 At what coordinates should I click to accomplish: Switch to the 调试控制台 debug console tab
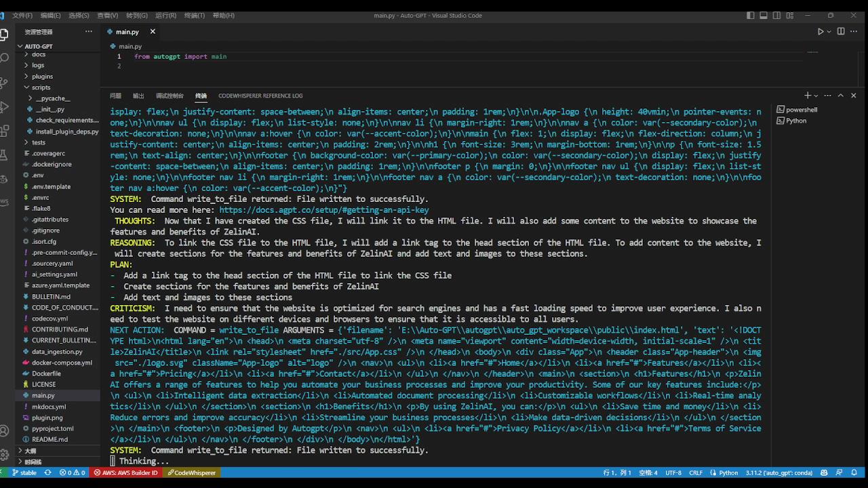pos(170,96)
